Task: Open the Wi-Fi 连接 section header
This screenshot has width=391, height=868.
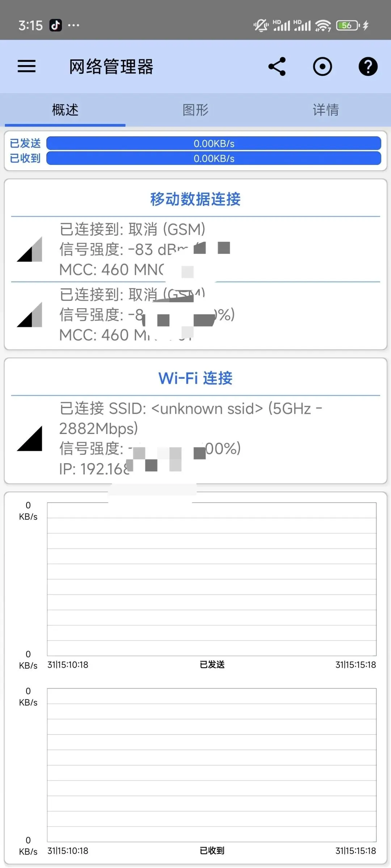Action: click(195, 378)
